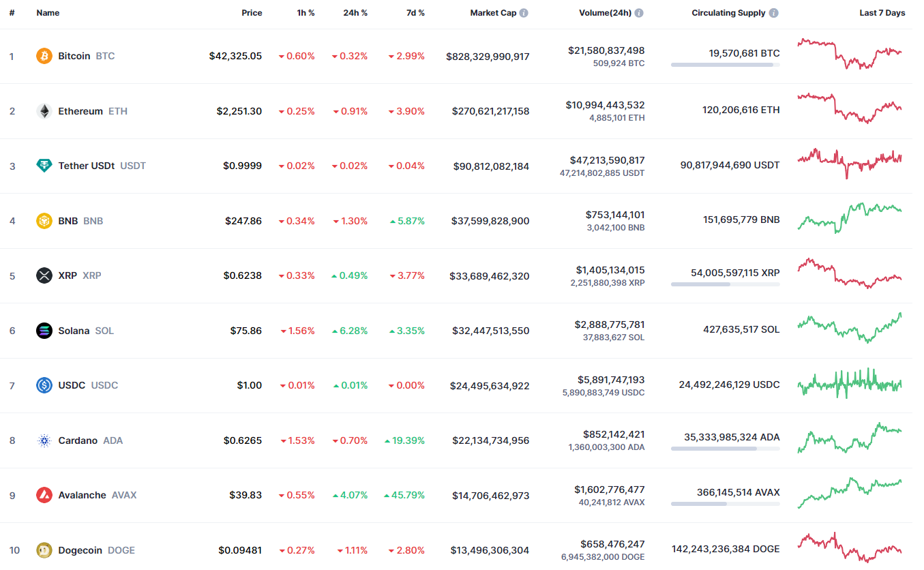Open the Cardano ADA coin link
Screen dimensions: 924x570
click(x=78, y=440)
